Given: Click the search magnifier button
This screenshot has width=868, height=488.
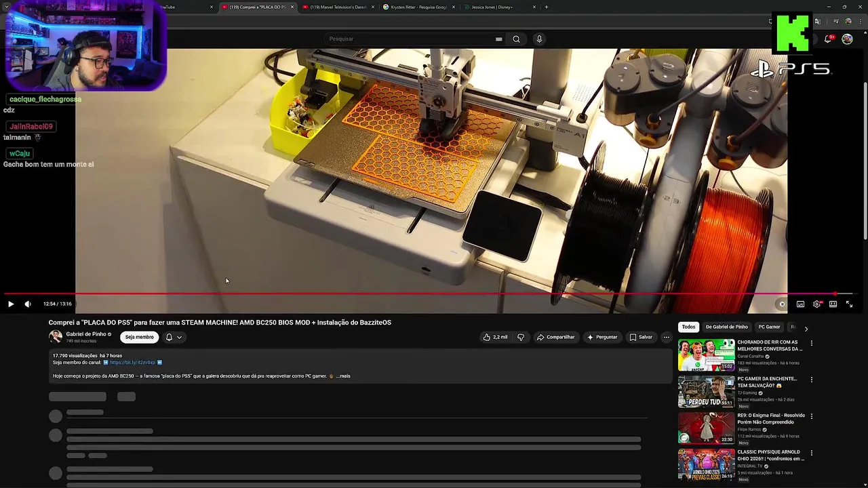Looking at the screenshot, I should pyautogui.click(x=516, y=39).
